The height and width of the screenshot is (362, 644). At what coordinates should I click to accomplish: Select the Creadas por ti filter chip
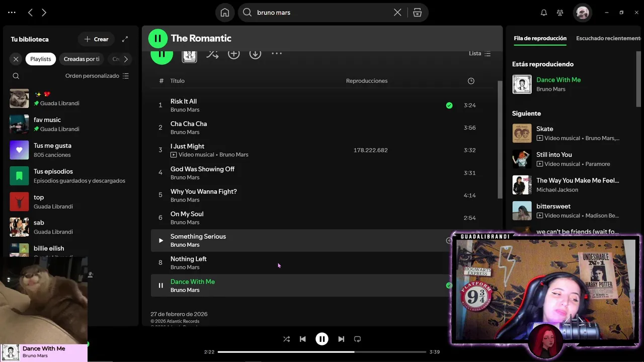coord(82,59)
